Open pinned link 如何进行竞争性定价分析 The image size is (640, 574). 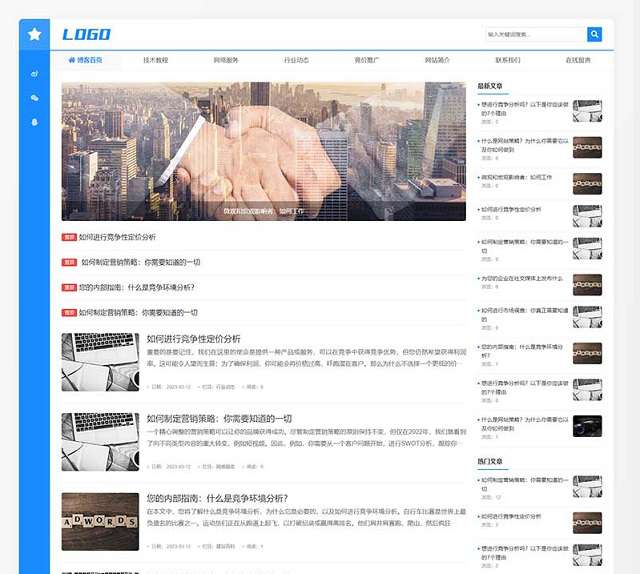point(118,237)
